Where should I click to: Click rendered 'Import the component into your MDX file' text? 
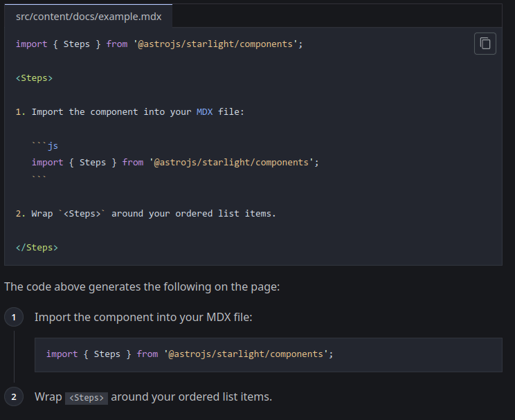(x=143, y=318)
